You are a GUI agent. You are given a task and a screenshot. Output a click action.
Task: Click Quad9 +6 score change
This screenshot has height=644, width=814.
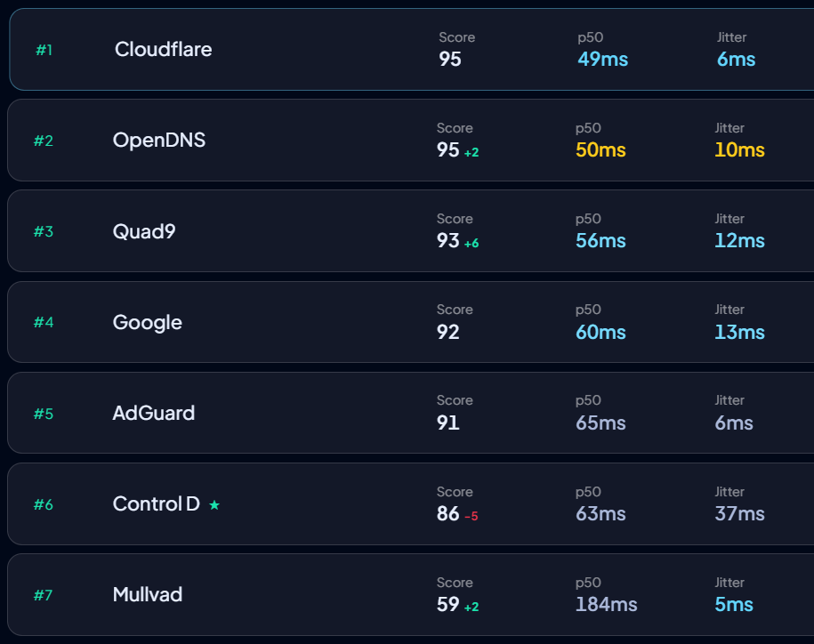(471, 244)
